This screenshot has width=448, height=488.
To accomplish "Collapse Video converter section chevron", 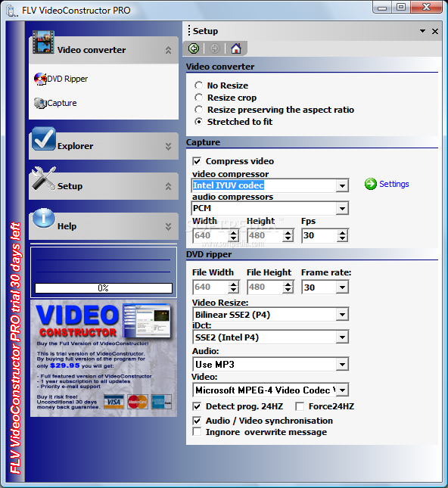I will coord(168,50).
